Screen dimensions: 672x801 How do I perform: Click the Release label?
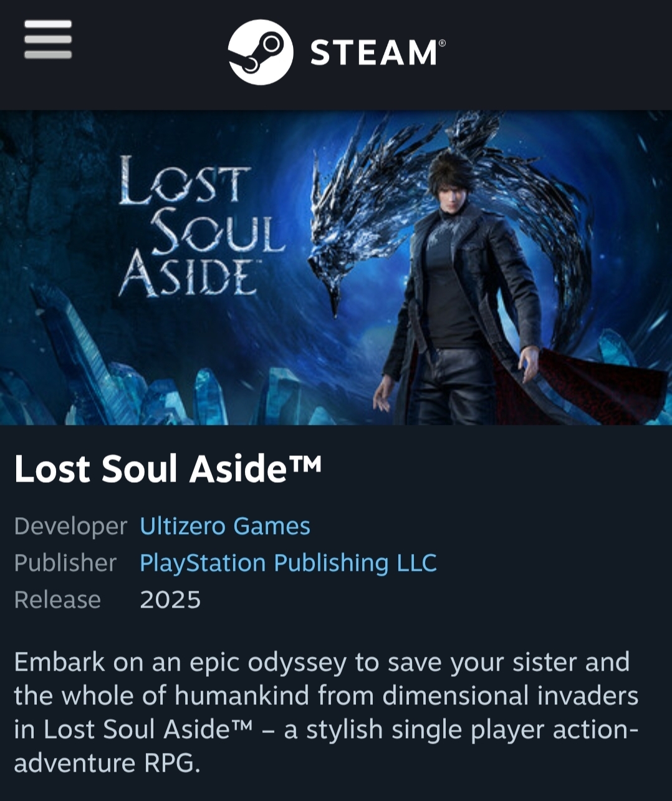point(57,600)
